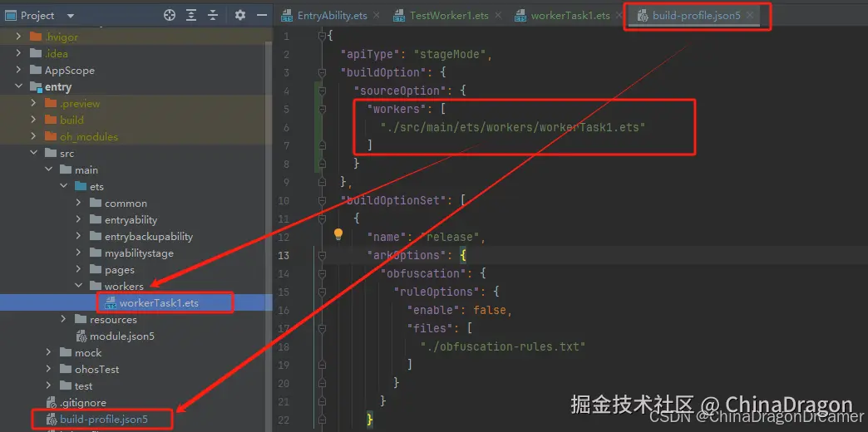Open Project panel settings gear
Image resolution: width=868 pixels, height=432 pixels.
239,16
